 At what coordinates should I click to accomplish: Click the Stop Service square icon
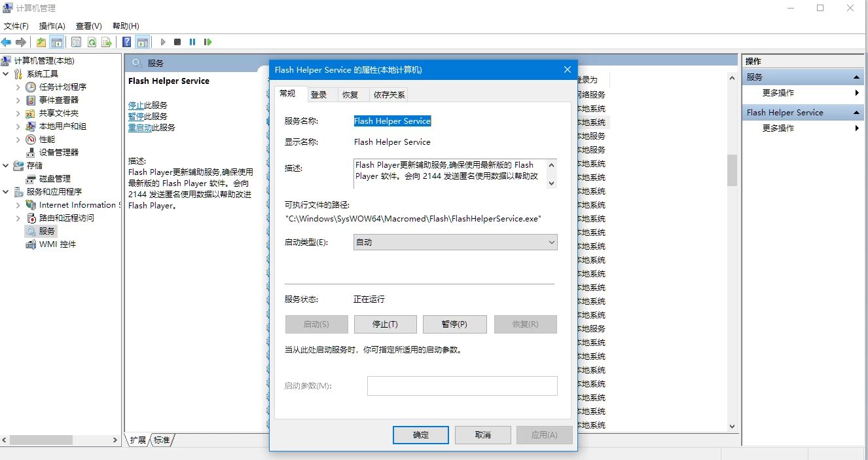(177, 42)
